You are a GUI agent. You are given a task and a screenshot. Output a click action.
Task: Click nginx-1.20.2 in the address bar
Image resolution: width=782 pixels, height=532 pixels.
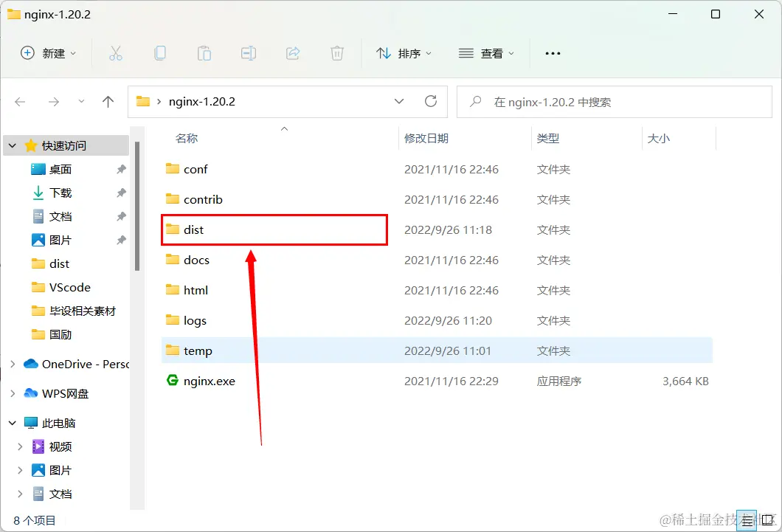point(202,102)
